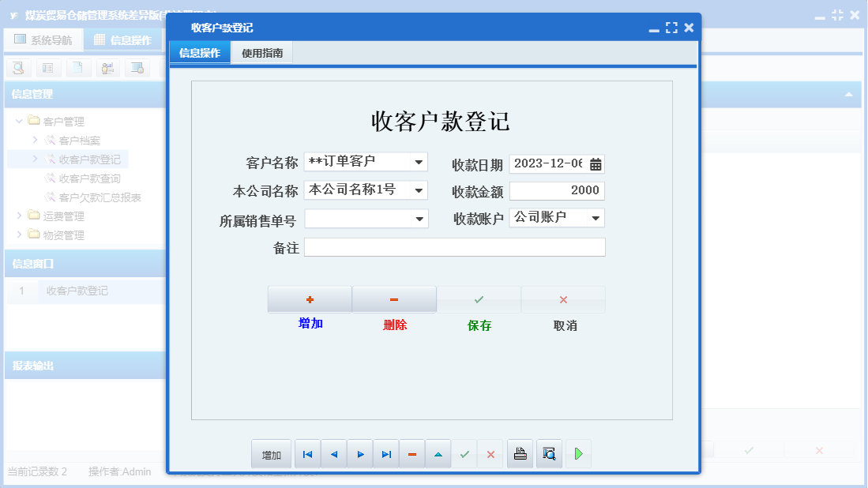Expand the 所属销售单号 dropdown
Viewport: 868px width, 488px height.
(418, 218)
